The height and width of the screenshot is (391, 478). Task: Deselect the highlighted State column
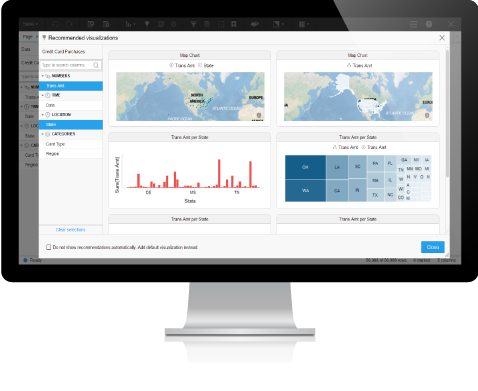coord(71,125)
